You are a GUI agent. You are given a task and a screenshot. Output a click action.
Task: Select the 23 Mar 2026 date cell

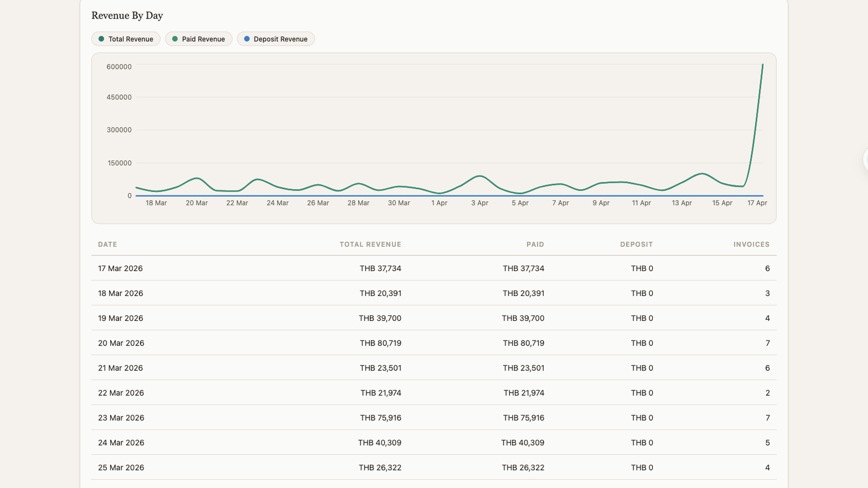coord(121,418)
